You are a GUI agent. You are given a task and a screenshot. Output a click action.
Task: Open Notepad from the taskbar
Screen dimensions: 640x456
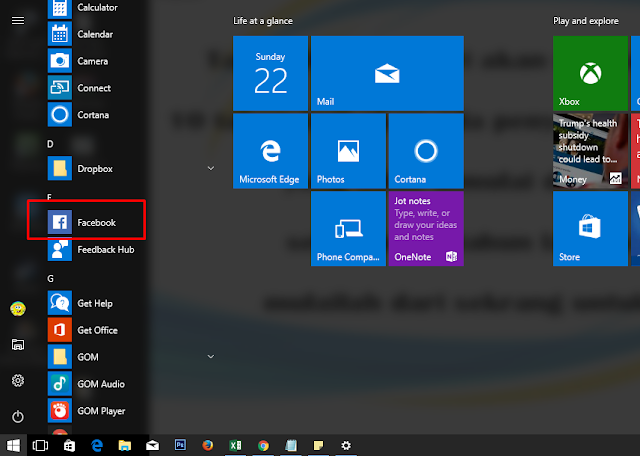291,445
